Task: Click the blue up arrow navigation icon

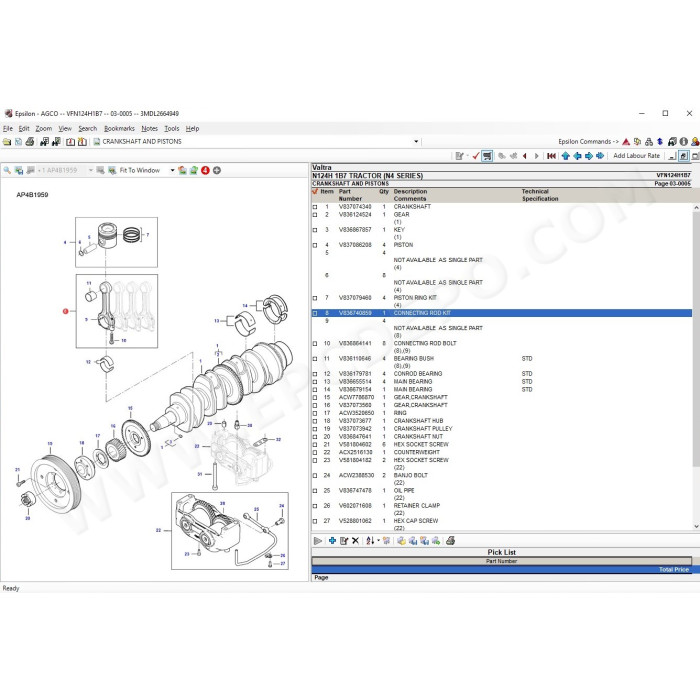Action: click(x=566, y=156)
